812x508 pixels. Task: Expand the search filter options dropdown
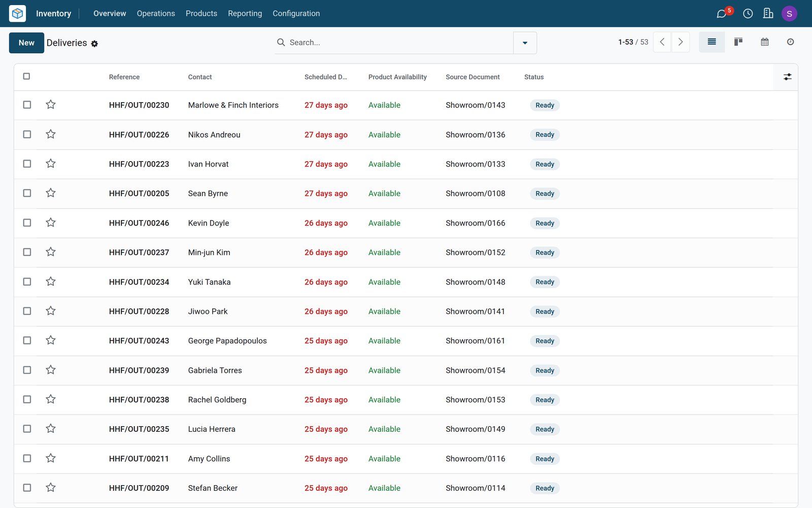525,43
